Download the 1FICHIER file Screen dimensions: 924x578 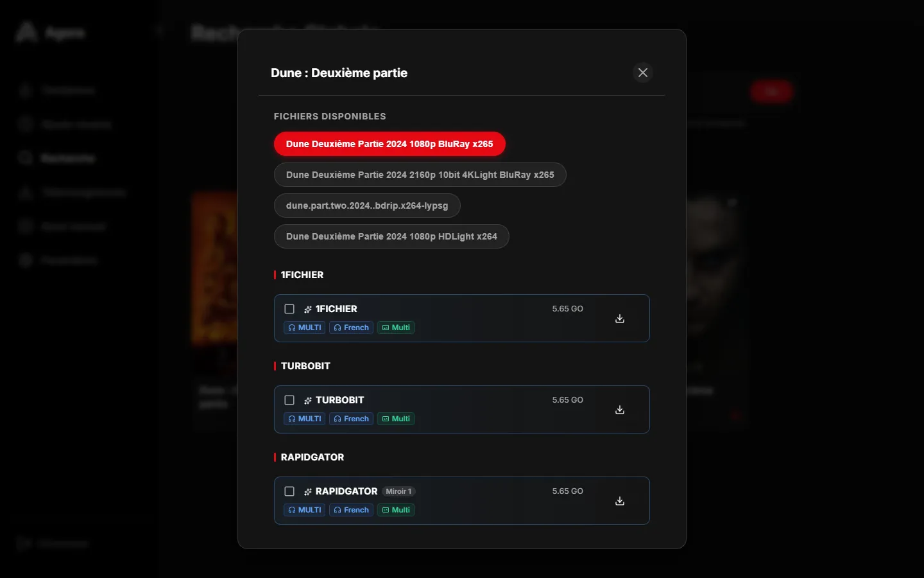[x=620, y=319]
